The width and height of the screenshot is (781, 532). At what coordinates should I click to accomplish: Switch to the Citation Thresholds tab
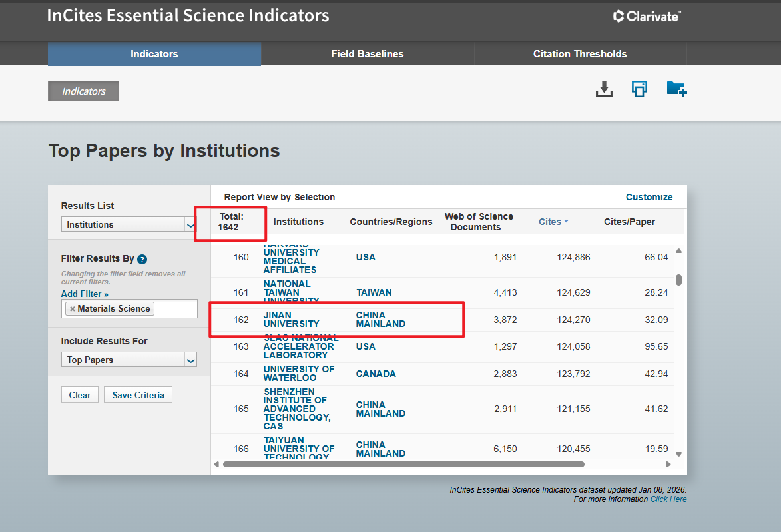pyautogui.click(x=579, y=54)
